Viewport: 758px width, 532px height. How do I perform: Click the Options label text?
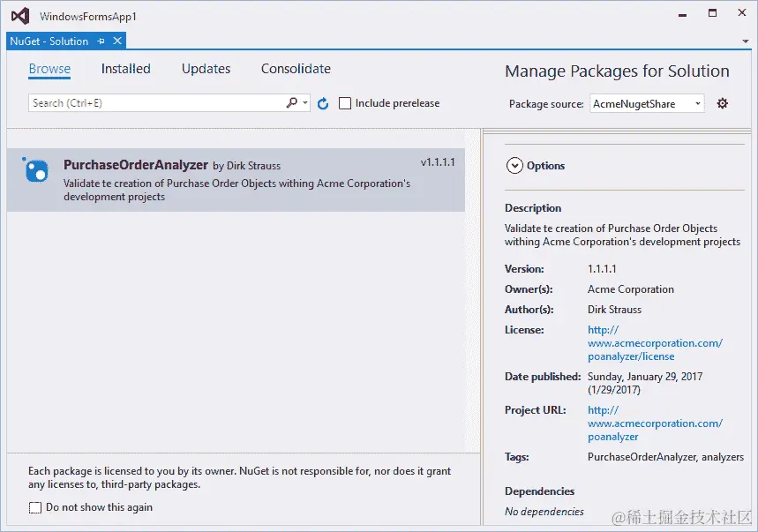tap(545, 166)
